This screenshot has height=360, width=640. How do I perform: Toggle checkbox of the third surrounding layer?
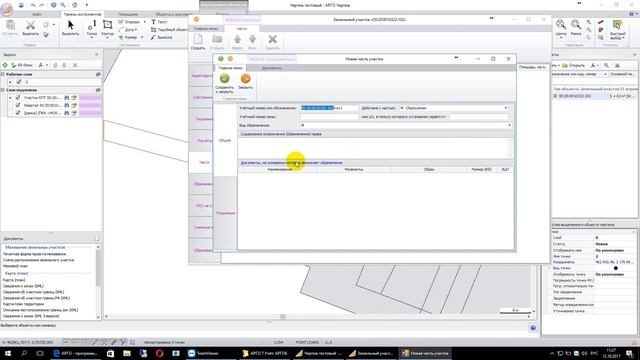[18, 113]
